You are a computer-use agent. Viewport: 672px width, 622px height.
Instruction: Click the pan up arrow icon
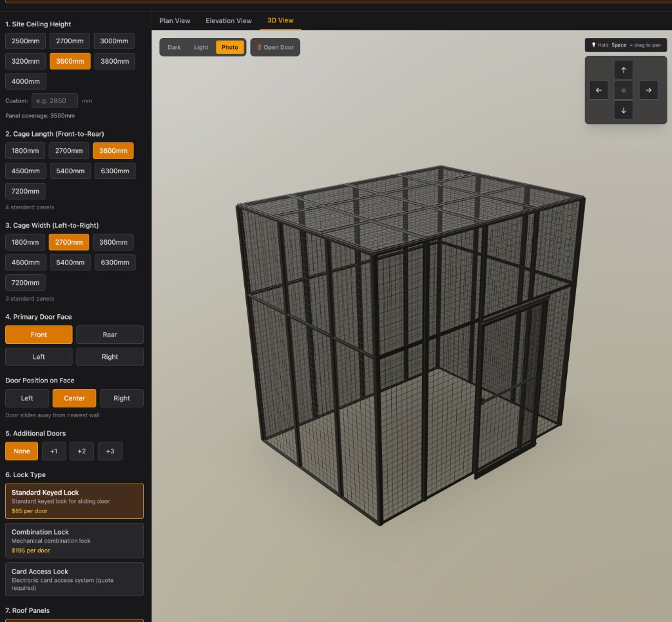(623, 70)
